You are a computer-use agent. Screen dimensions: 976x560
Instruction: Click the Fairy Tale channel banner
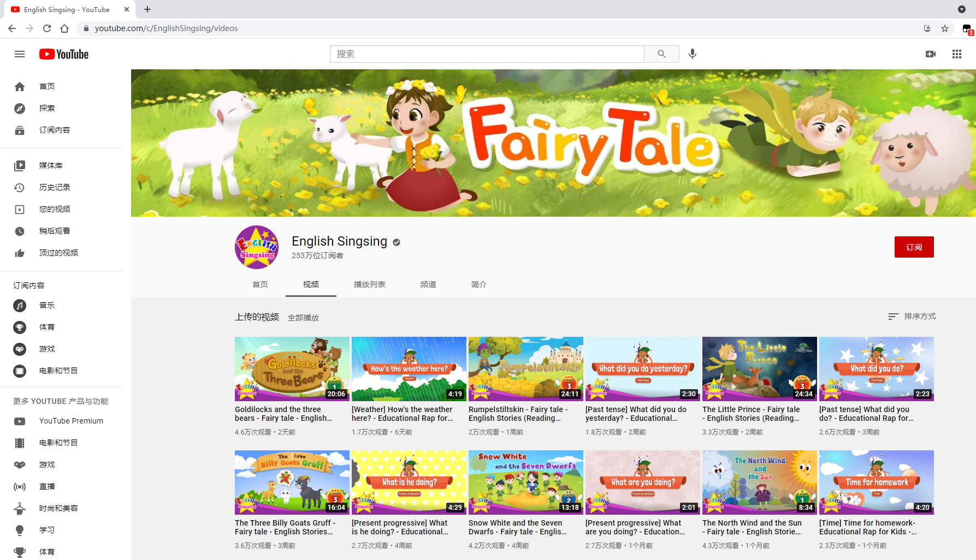pyautogui.click(x=553, y=143)
